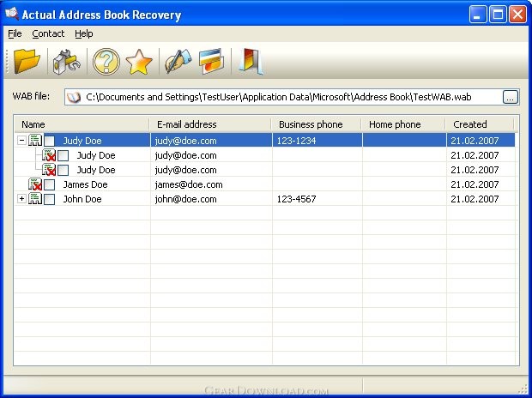The width and height of the screenshot is (532, 398).
Task: Tick the James Doe checkbox
Action: tap(49, 184)
